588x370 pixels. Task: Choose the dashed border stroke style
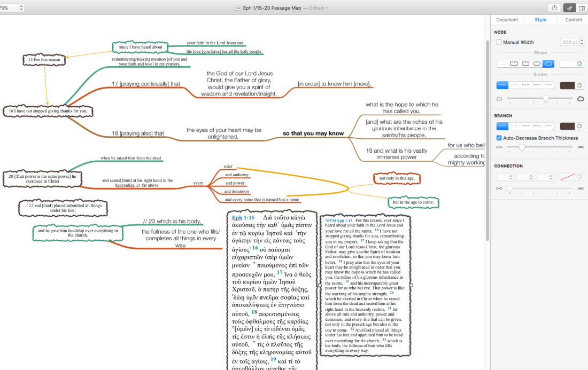tap(527, 85)
